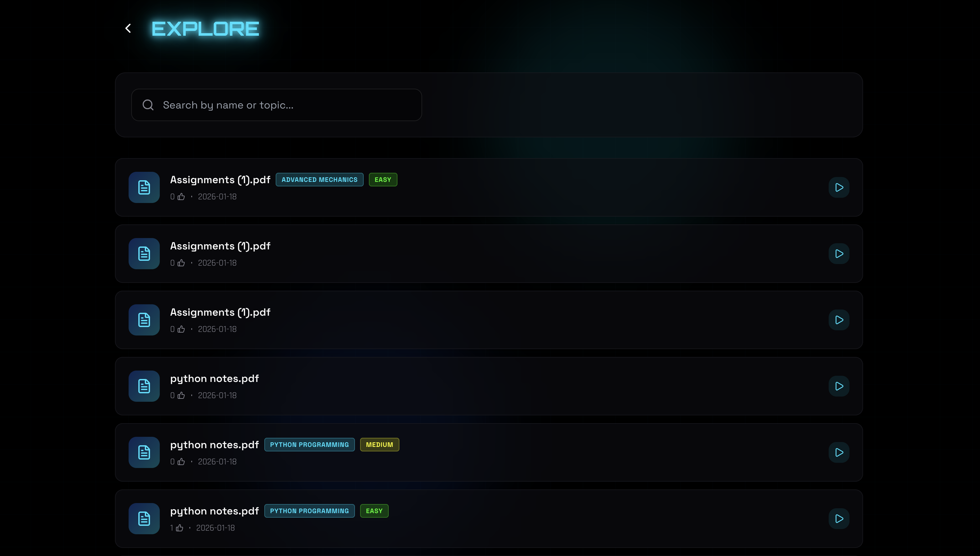Play the Medium python notes.pdf entry

pyautogui.click(x=839, y=452)
